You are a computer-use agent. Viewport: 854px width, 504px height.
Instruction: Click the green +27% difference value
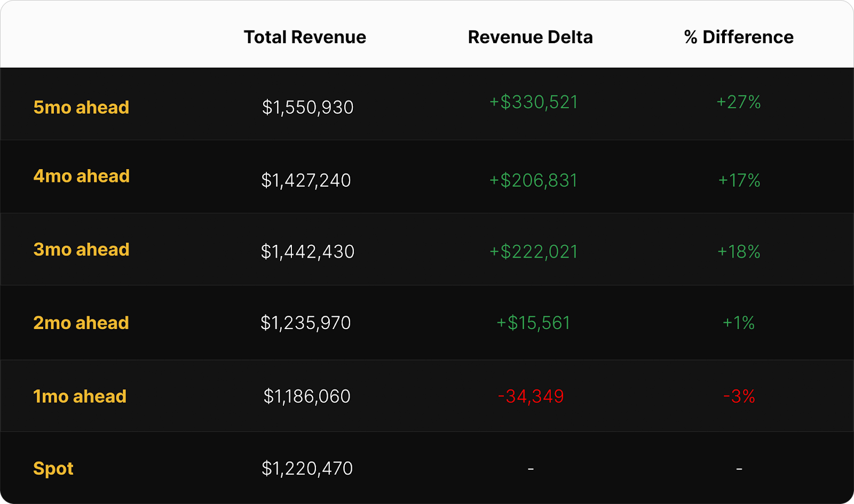[x=739, y=102]
